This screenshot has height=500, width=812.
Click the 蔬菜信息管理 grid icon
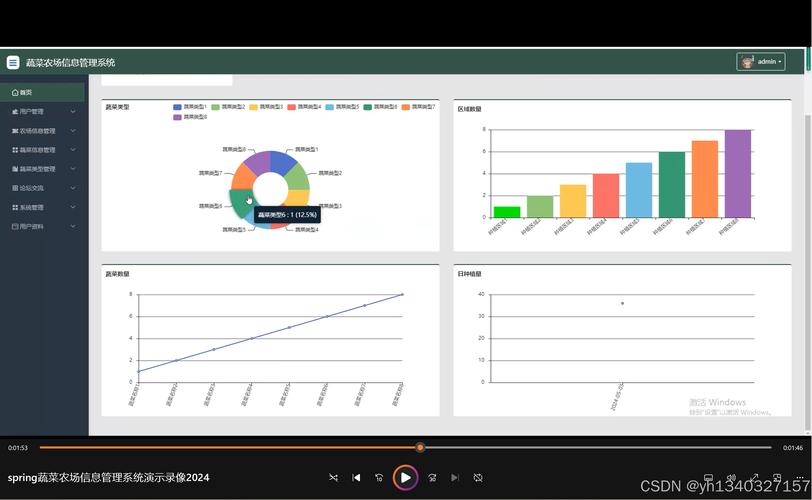[15, 150]
